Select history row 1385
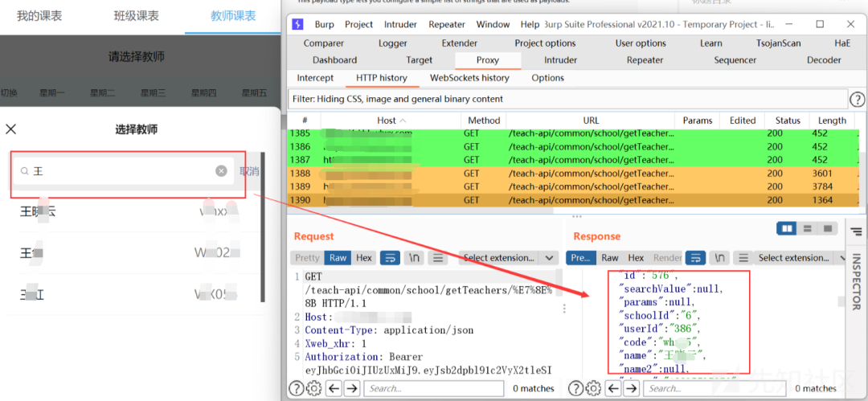The height and width of the screenshot is (401, 868). point(572,133)
